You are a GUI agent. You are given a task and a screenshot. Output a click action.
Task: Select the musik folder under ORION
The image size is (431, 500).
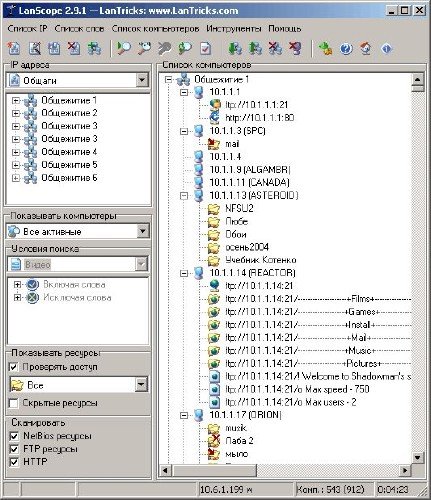236,428
